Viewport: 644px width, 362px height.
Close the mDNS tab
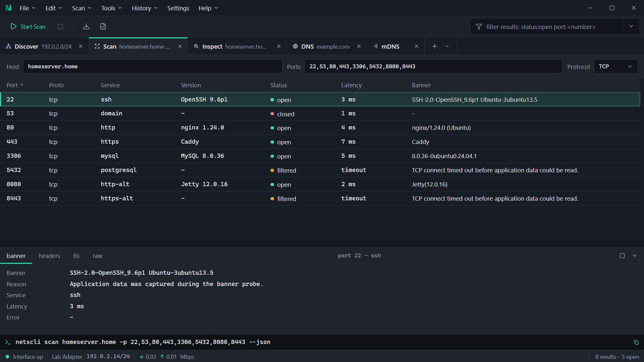point(417,46)
